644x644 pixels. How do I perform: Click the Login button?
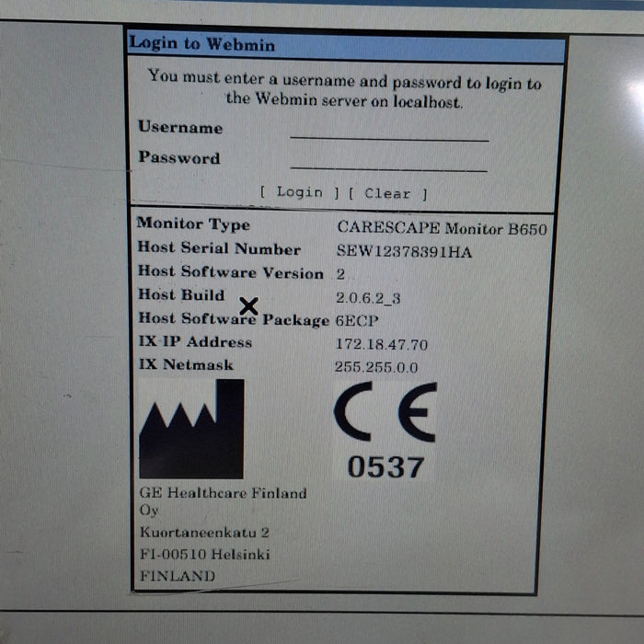[x=299, y=191]
